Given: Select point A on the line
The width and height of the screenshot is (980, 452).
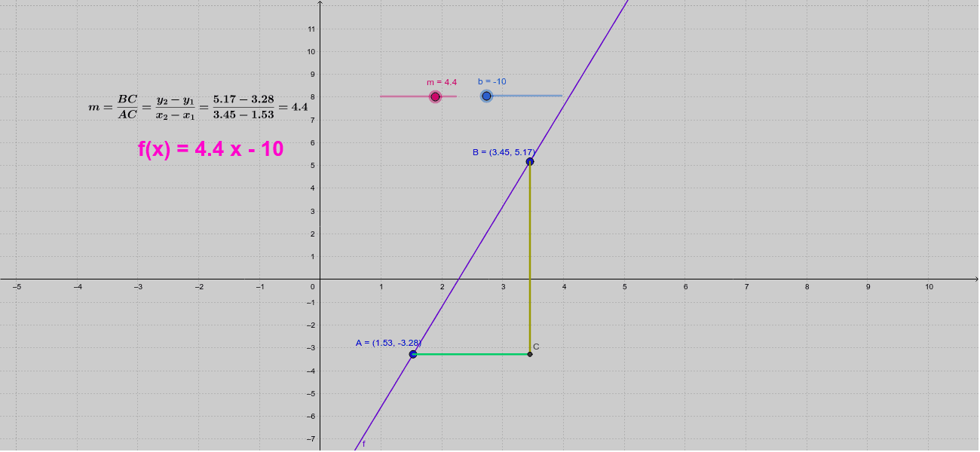Looking at the screenshot, I should (413, 354).
